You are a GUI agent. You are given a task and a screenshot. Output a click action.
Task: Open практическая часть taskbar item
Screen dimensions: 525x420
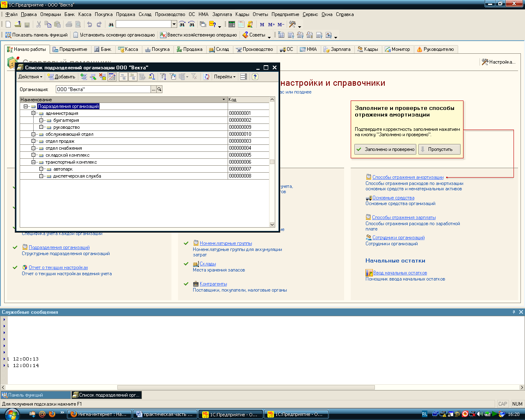click(x=165, y=414)
